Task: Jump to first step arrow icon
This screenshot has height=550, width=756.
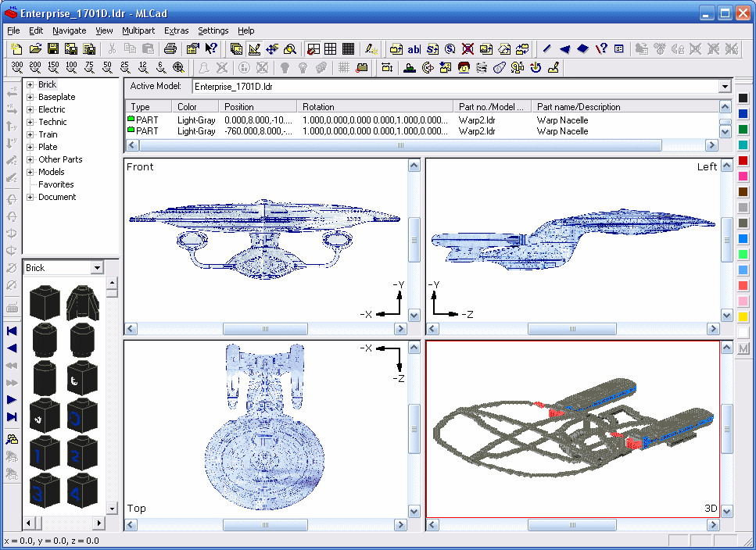Action: tap(12, 331)
